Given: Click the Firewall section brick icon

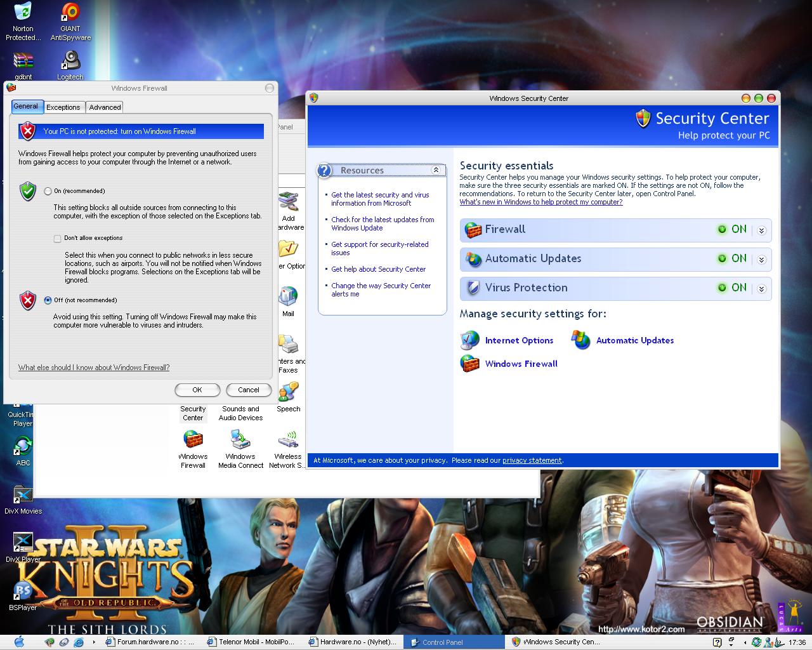Looking at the screenshot, I should [x=473, y=230].
